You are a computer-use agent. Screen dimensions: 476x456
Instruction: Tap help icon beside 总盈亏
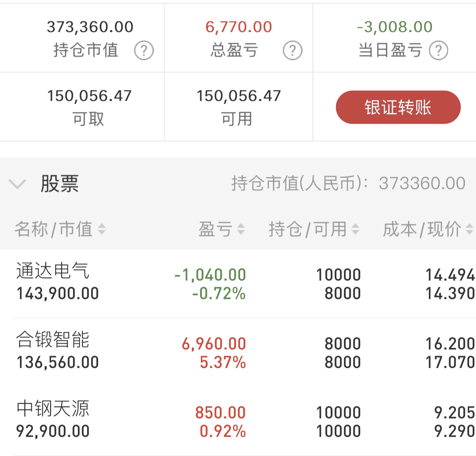coord(292,50)
